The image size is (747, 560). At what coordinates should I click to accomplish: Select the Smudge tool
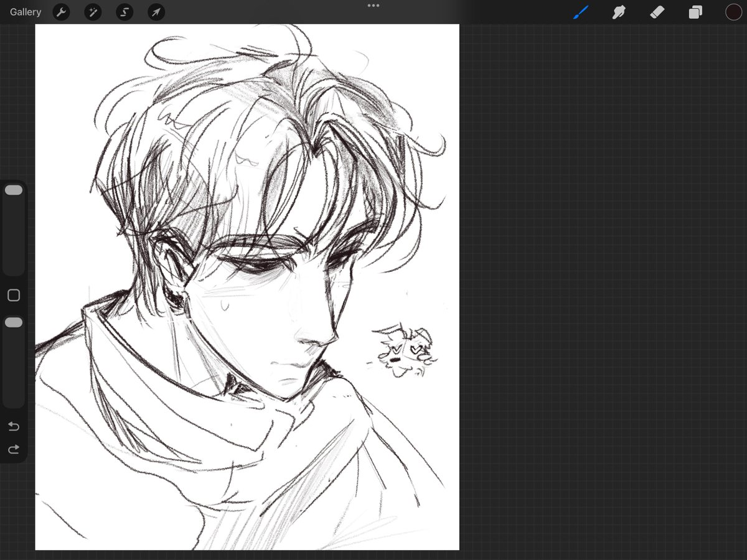coord(618,12)
